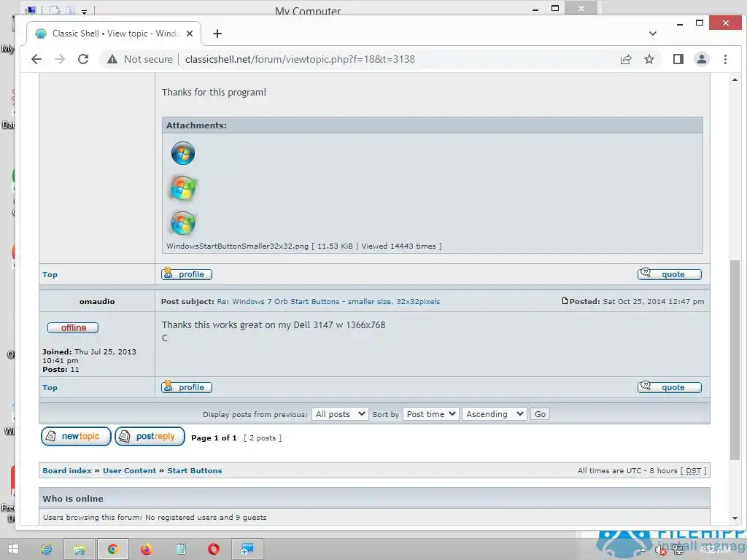Viewport: 747px width, 560px height.
Task: Open the omaudio post subject link
Action: pyautogui.click(x=328, y=301)
